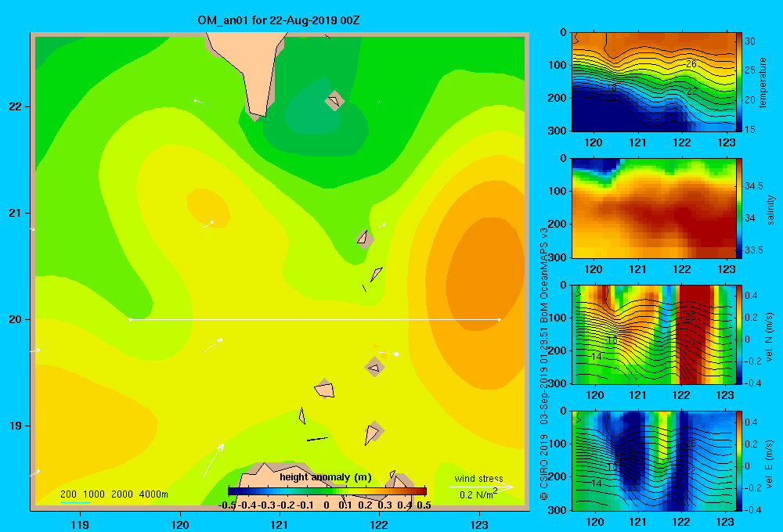Viewport: 783px width, 532px height.
Task: Click longitude '122' under the salinity panel
Action: click(x=682, y=269)
